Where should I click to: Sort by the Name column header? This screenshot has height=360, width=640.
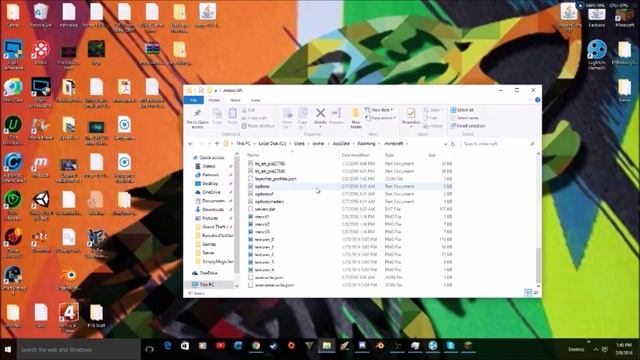click(253, 155)
